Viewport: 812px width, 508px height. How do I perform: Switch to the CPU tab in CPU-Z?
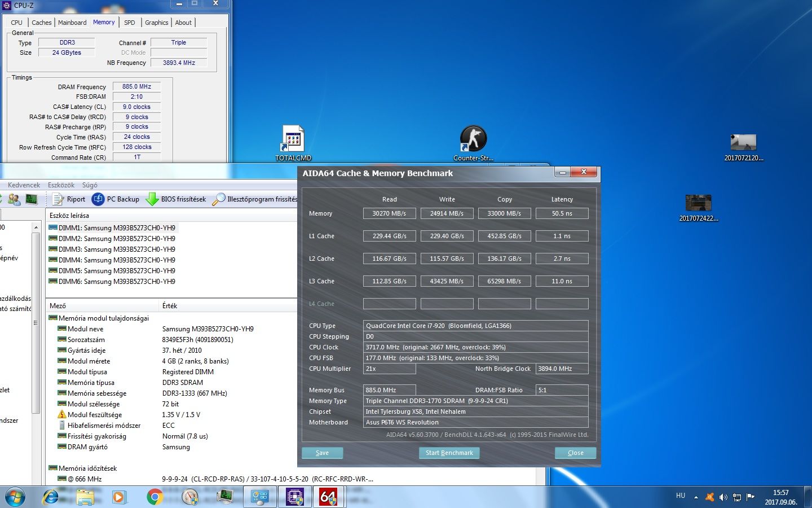coord(17,23)
